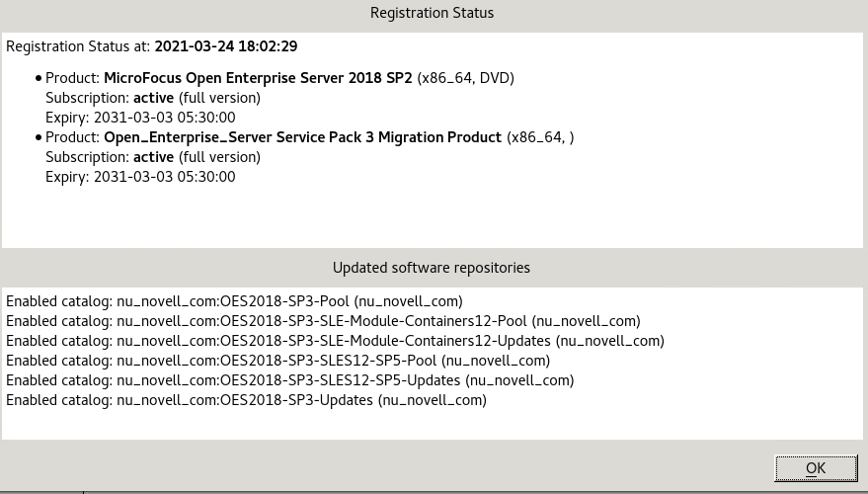Click the bullet before the Migration Product

pyautogui.click(x=39, y=137)
